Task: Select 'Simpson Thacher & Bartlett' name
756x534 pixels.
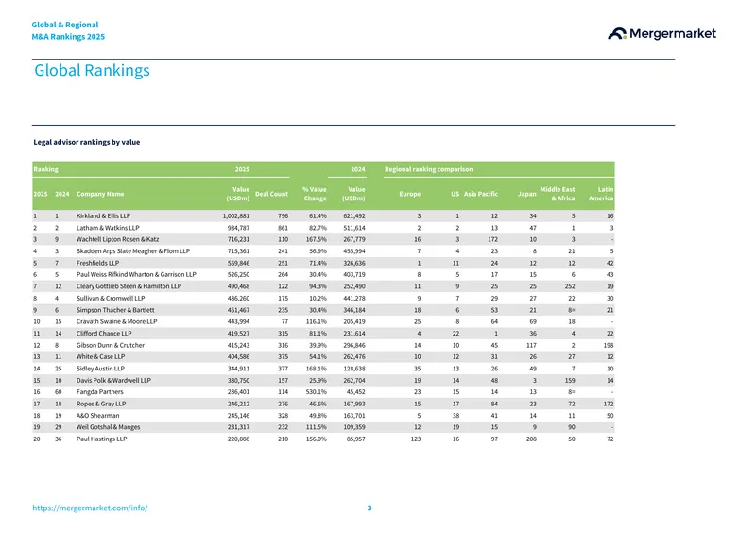Action: tap(115, 310)
